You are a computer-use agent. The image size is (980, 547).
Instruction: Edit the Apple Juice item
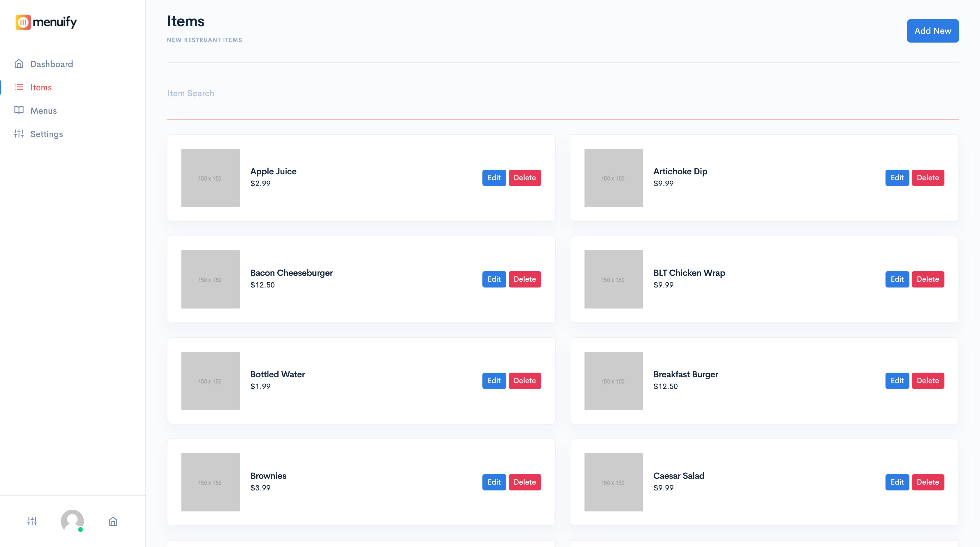[494, 178]
